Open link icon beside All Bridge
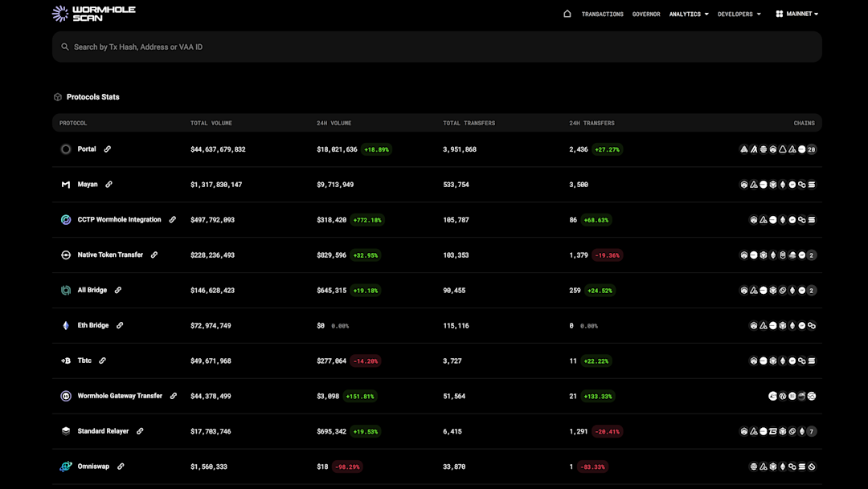The width and height of the screenshot is (868, 489). click(118, 290)
